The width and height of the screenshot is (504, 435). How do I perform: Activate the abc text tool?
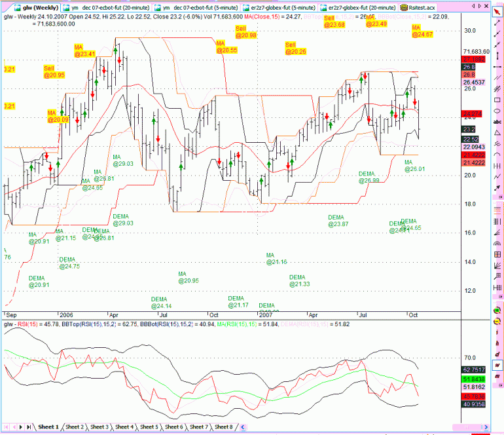click(x=497, y=122)
